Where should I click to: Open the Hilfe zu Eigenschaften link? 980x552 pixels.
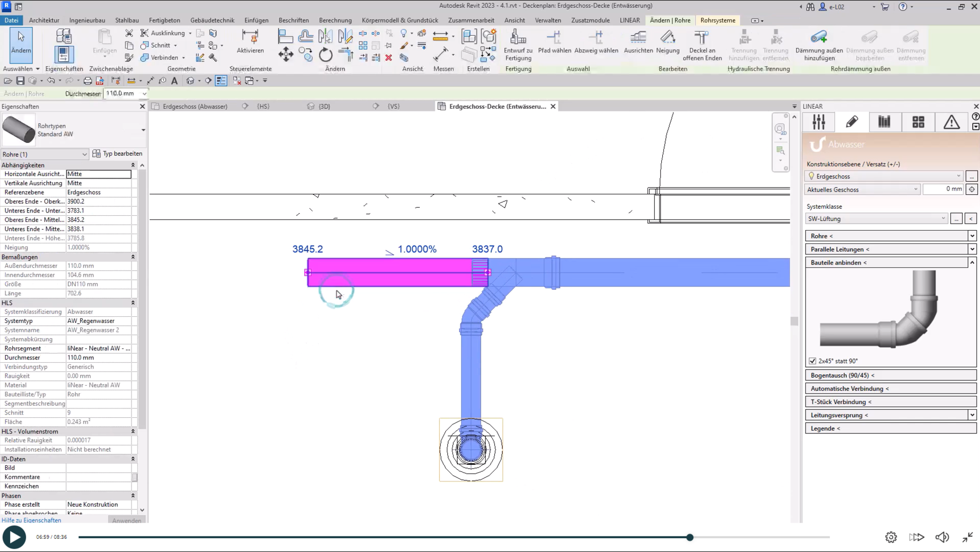point(31,520)
